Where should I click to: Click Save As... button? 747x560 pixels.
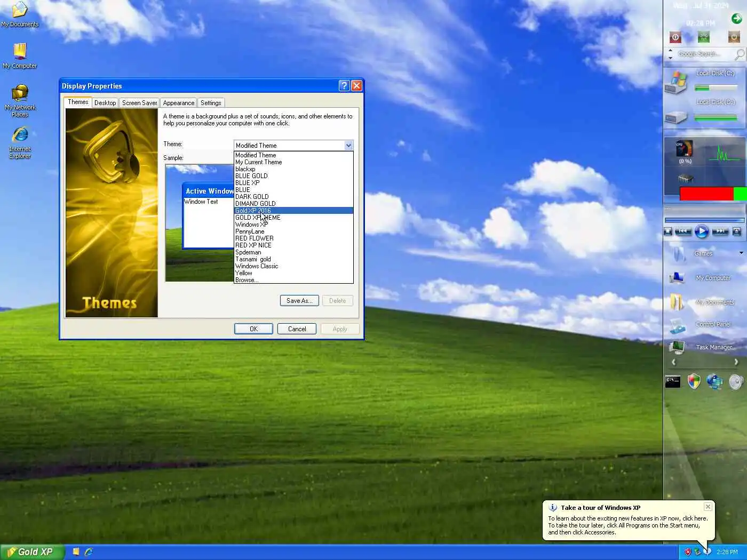(x=299, y=301)
